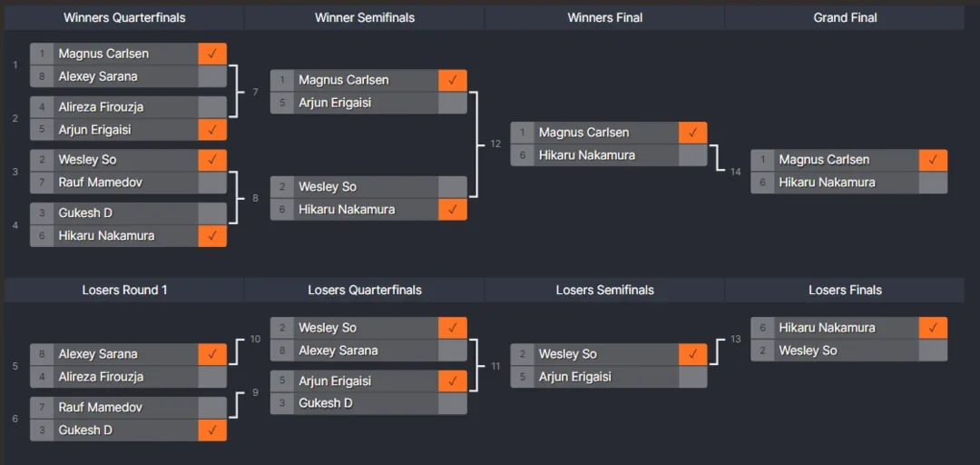
Task: Select the Losers Semifinals column header
Action: (x=604, y=291)
